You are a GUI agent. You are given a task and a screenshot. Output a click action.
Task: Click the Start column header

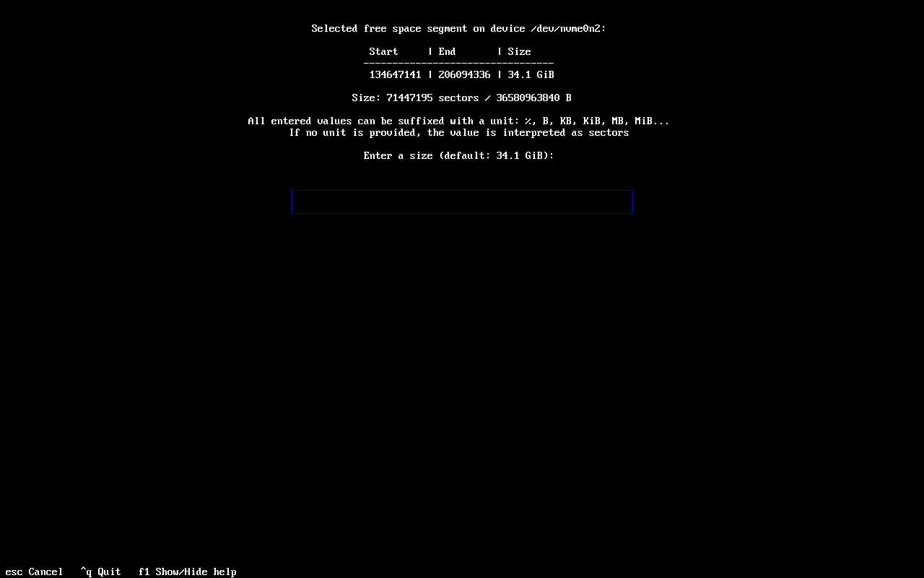[383, 51]
